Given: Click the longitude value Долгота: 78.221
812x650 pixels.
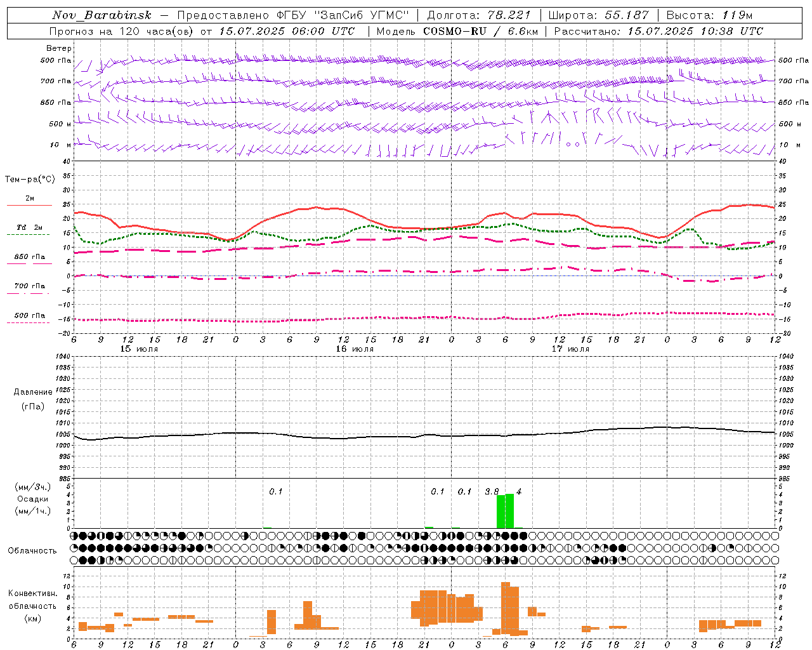Looking at the screenshot, I should coord(479,15).
